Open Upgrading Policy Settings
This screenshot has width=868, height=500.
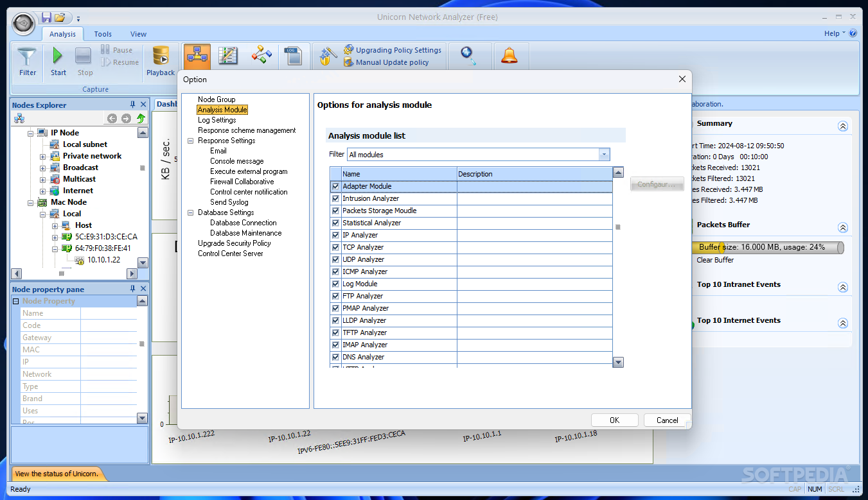[392, 50]
